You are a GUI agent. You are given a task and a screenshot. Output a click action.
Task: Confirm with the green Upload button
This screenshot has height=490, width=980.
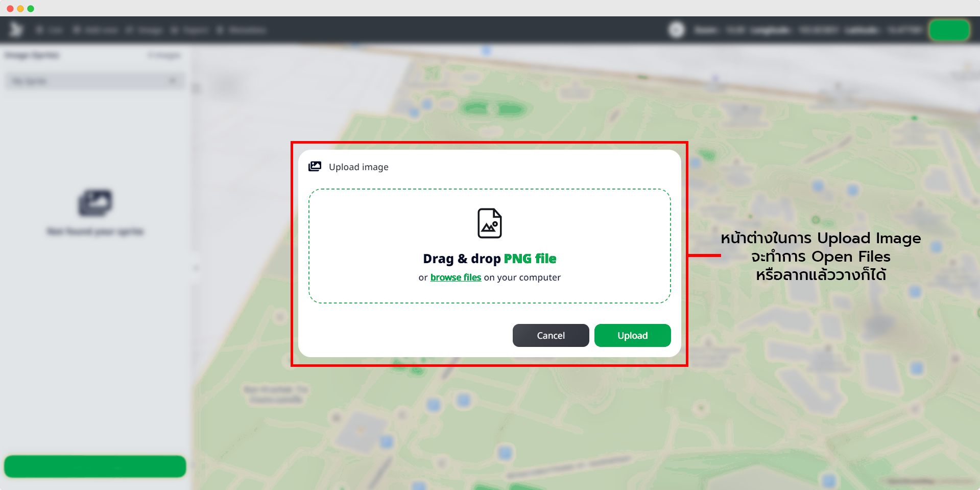[632, 336]
